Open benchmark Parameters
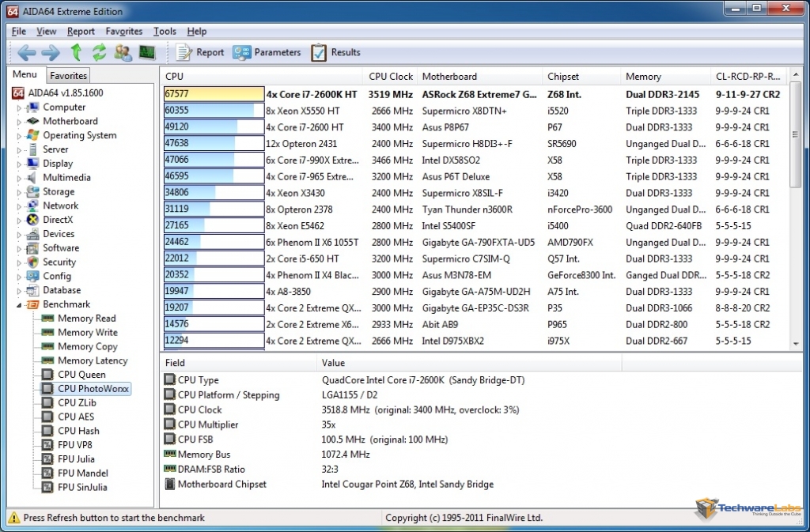810x532 pixels. [x=266, y=52]
